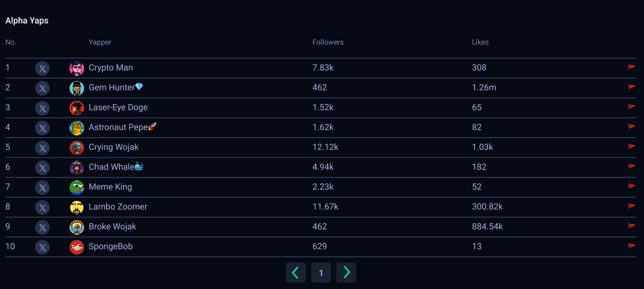Sort by Likes column header
The image size is (644, 289).
[x=480, y=42]
